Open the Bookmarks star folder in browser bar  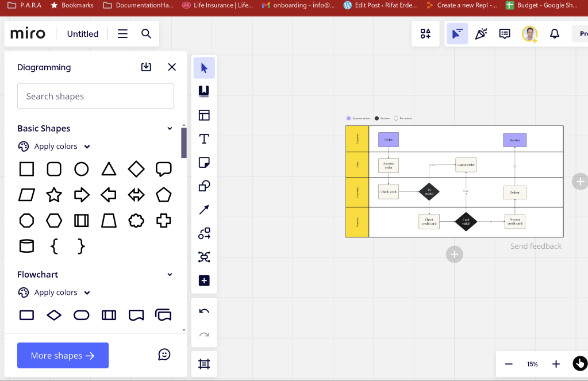click(72, 5)
